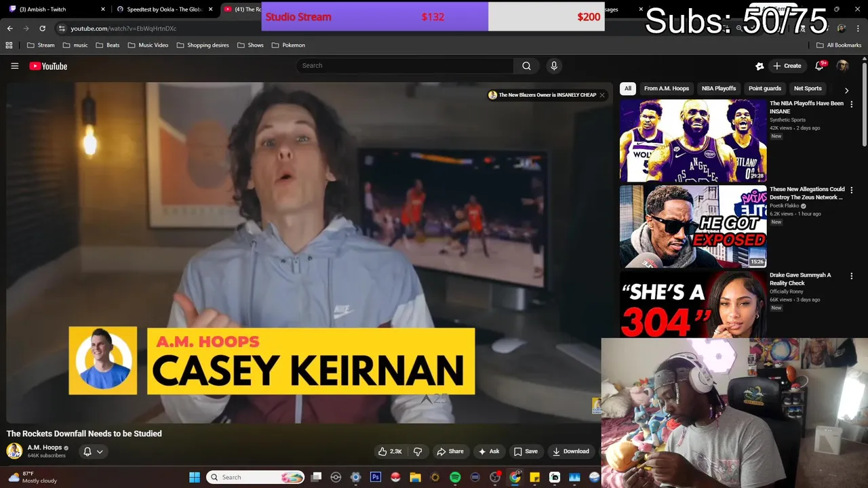Image resolution: width=868 pixels, height=488 pixels.
Task: Dislike the video with thumbs down
Action: pyautogui.click(x=418, y=451)
